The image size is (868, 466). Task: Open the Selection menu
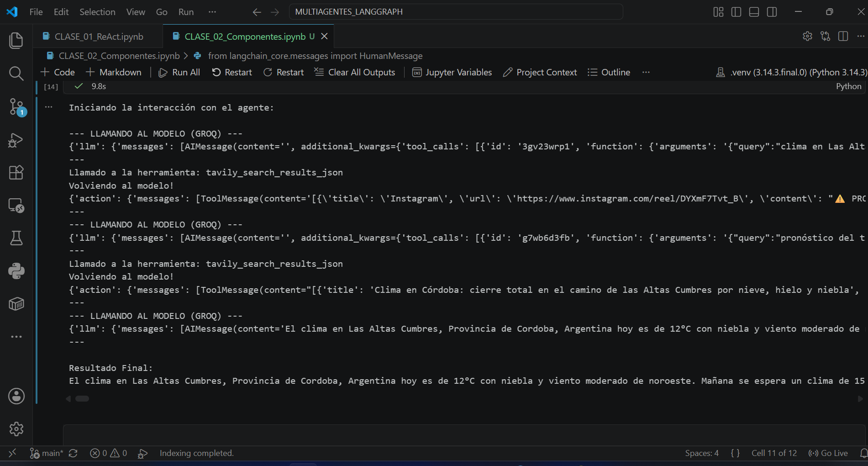[97, 12]
